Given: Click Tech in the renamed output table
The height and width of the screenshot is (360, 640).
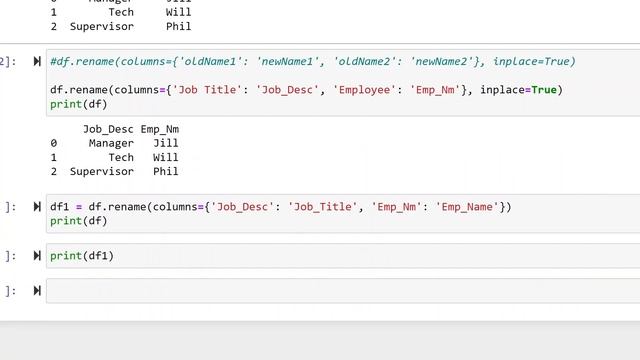Looking at the screenshot, I should (x=121, y=158).
